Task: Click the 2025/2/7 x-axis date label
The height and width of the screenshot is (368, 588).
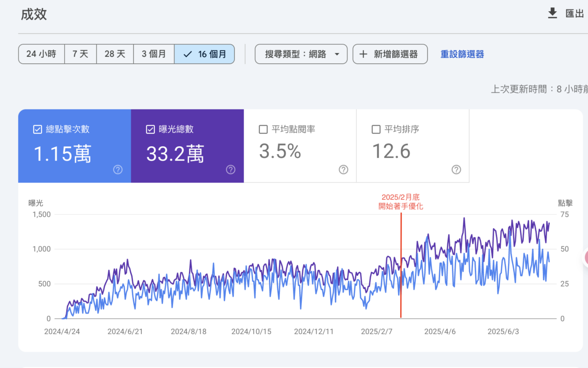Action: (x=376, y=332)
